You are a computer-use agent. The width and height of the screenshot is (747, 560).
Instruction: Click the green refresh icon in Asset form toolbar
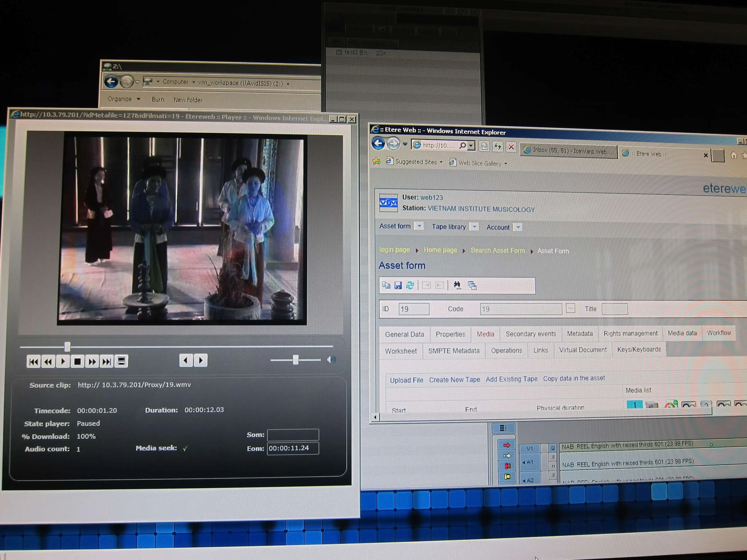410,286
